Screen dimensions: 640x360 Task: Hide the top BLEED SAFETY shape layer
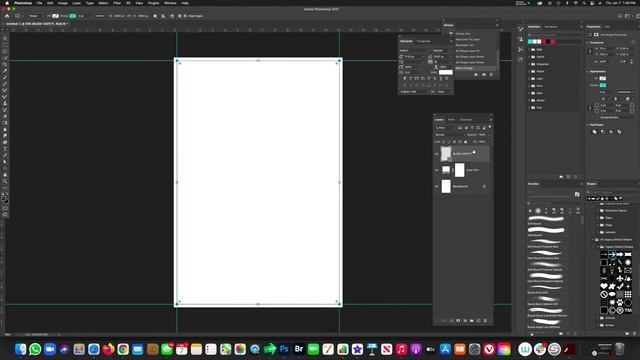tap(436, 154)
